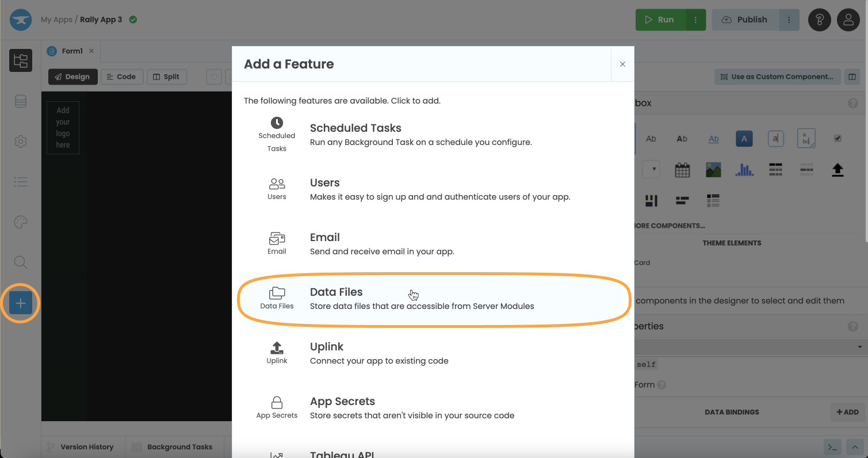Add a FileLoader upload component
The width and height of the screenshot is (868, 458).
838,169
